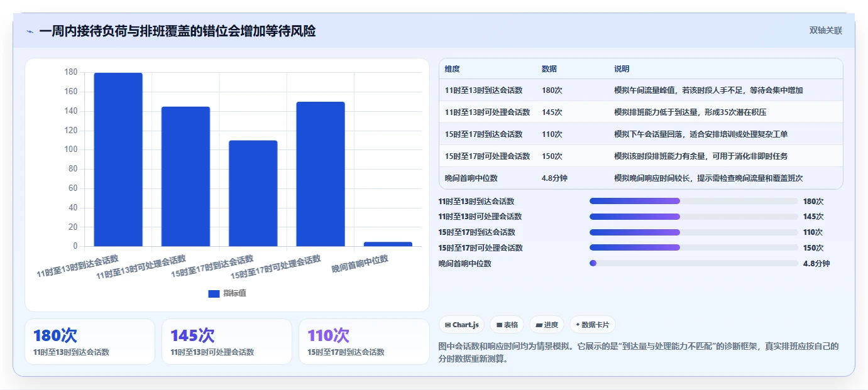Click the 150次 value in the table
Image resolution: width=868 pixels, height=390 pixels.
552,156
